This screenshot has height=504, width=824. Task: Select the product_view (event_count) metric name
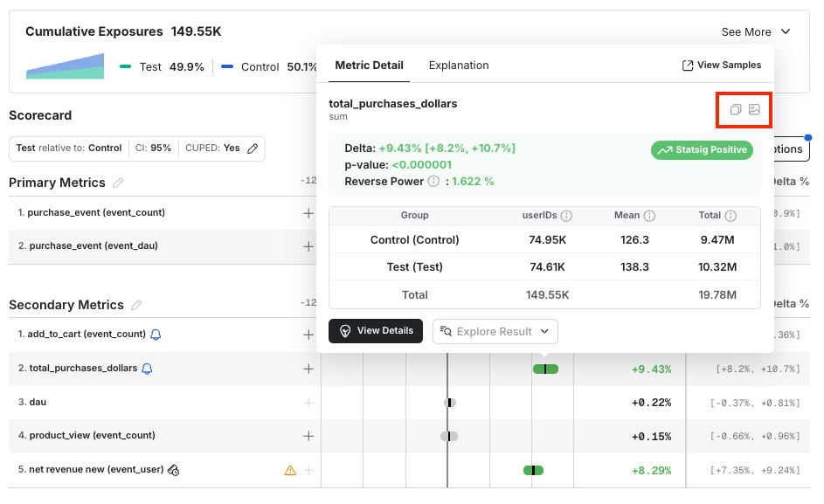(x=92, y=435)
